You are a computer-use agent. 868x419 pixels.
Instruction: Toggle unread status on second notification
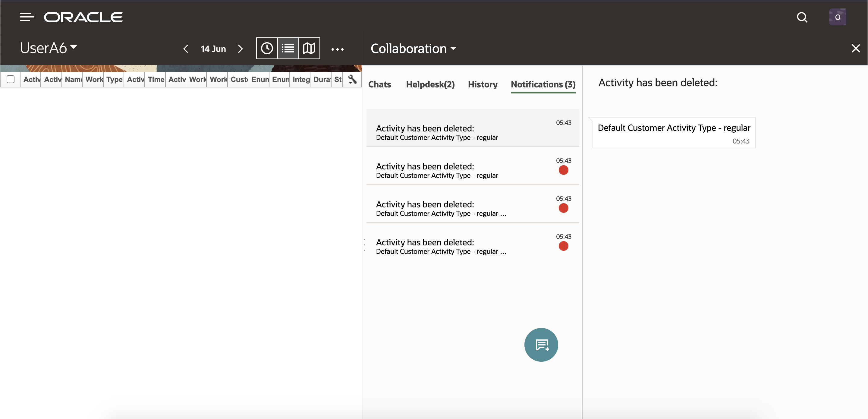[564, 169]
